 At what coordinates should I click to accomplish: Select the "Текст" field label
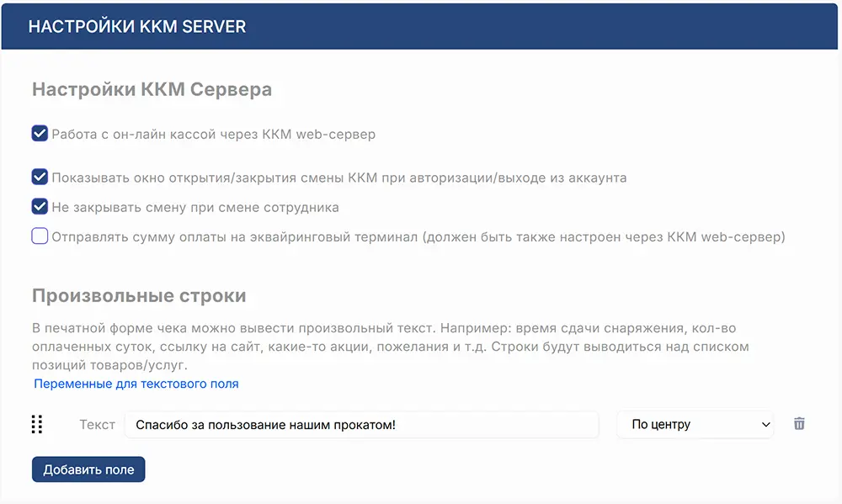click(x=97, y=425)
